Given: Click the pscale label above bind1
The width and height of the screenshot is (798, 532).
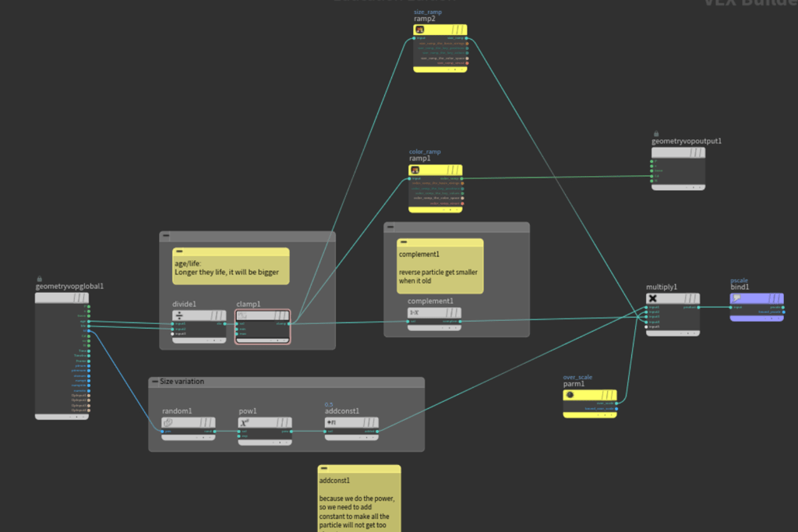Looking at the screenshot, I should [739, 280].
